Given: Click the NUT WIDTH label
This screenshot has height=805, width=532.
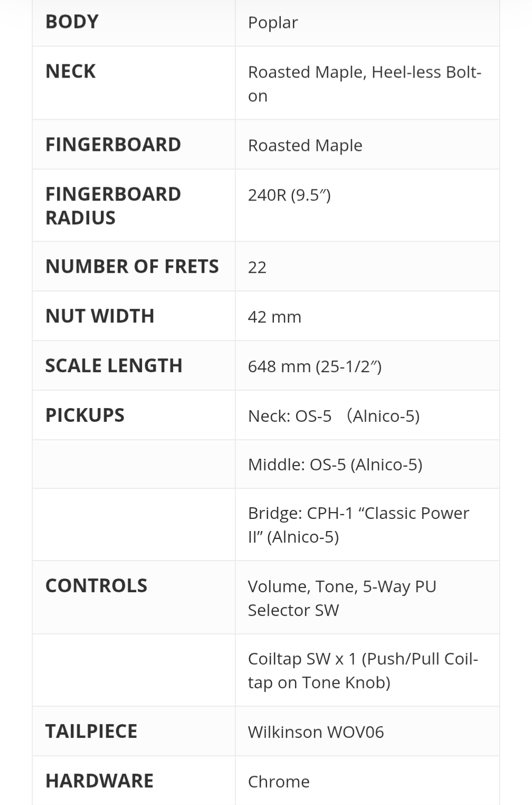Looking at the screenshot, I should click(x=100, y=316).
